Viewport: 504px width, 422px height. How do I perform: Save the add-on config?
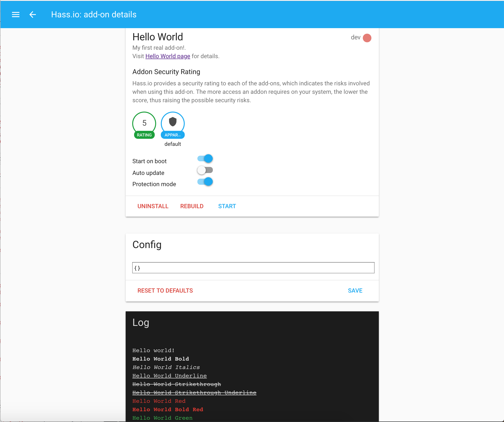point(355,290)
